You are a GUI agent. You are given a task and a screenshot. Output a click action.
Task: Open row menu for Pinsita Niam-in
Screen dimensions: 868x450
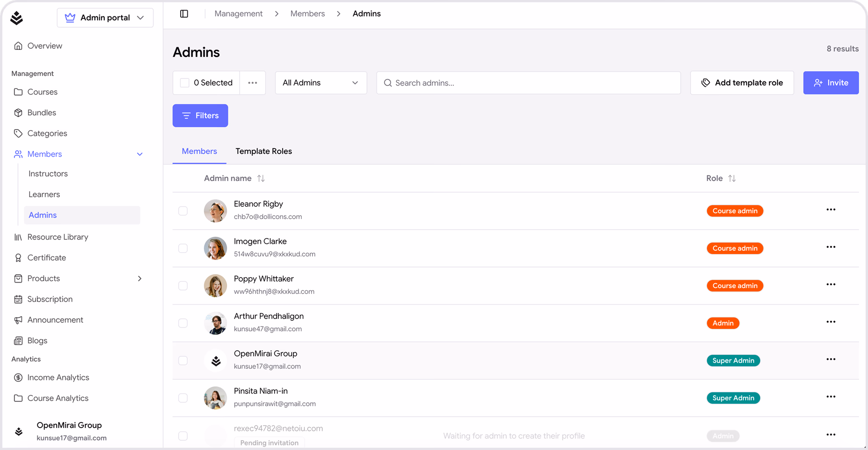click(831, 397)
